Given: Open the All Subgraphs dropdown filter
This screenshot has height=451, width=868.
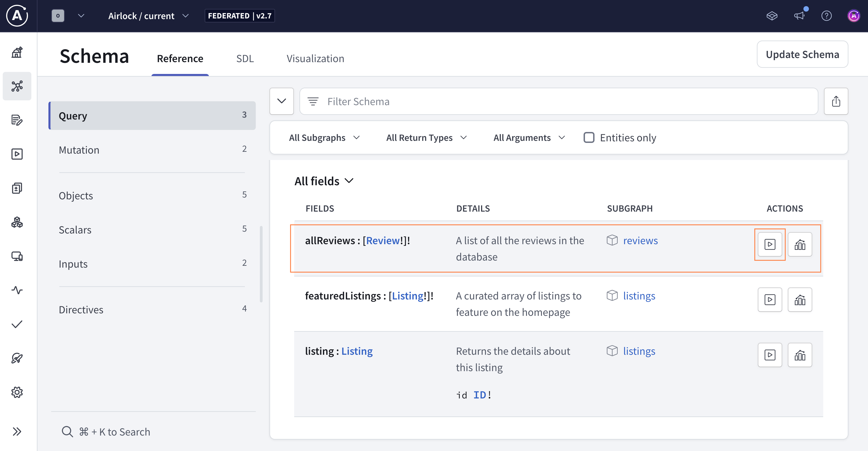Looking at the screenshot, I should coord(324,137).
